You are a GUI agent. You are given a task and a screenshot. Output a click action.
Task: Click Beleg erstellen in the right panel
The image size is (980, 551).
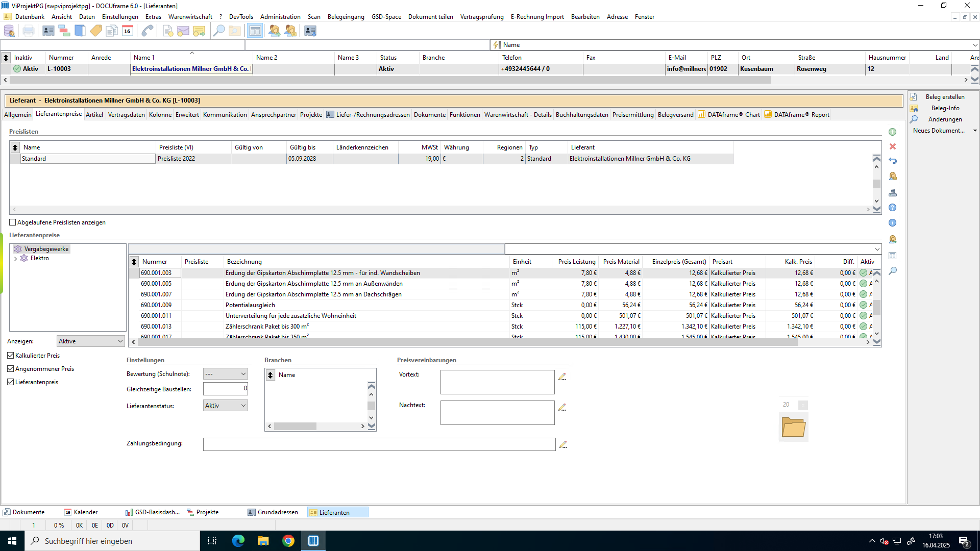945,97
